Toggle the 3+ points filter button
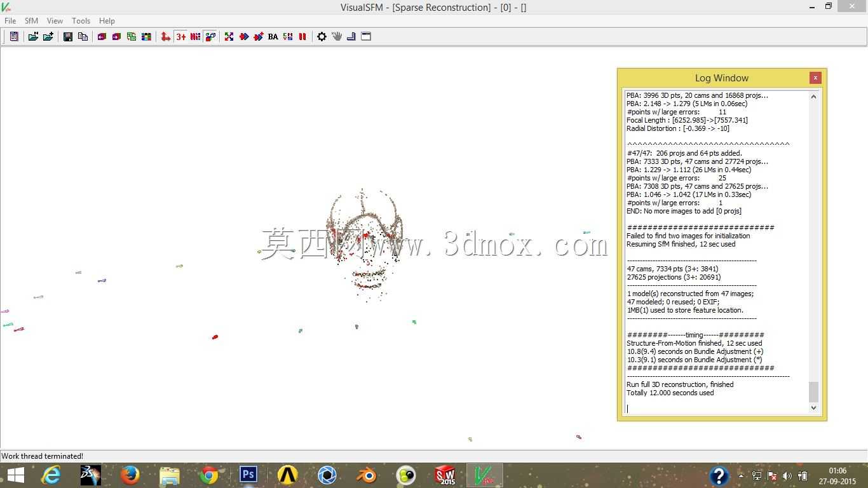The width and height of the screenshot is (868, 488). click(x=181, y=37)
